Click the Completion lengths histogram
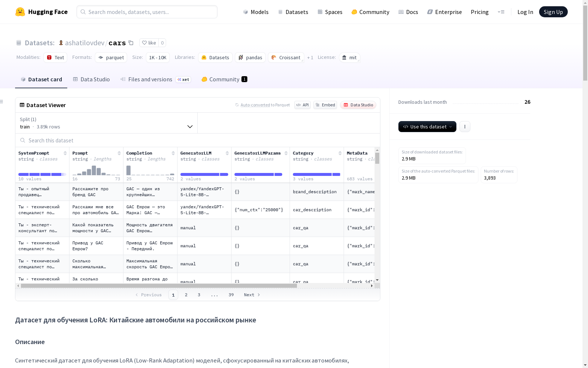The image size is (588, 368). [x=150, y=170]
